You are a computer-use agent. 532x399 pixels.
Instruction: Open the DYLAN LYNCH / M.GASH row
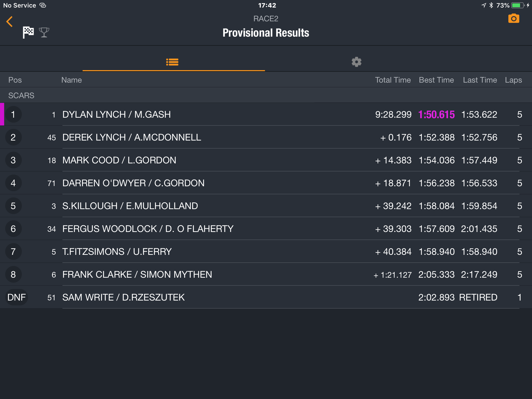[266, 114]
